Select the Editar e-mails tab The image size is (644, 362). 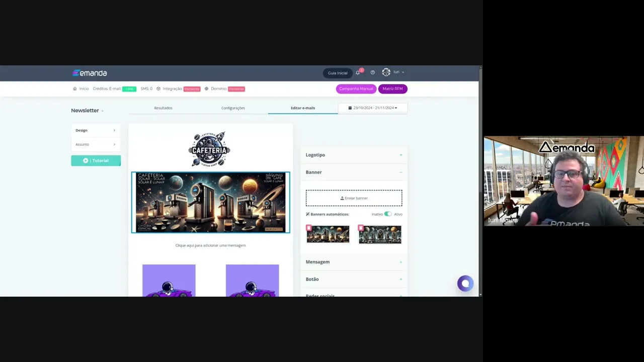tap(303, 108)
